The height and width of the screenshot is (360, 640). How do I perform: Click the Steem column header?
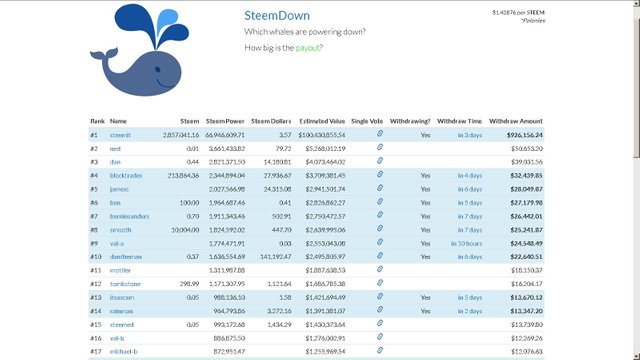(190, 121)
